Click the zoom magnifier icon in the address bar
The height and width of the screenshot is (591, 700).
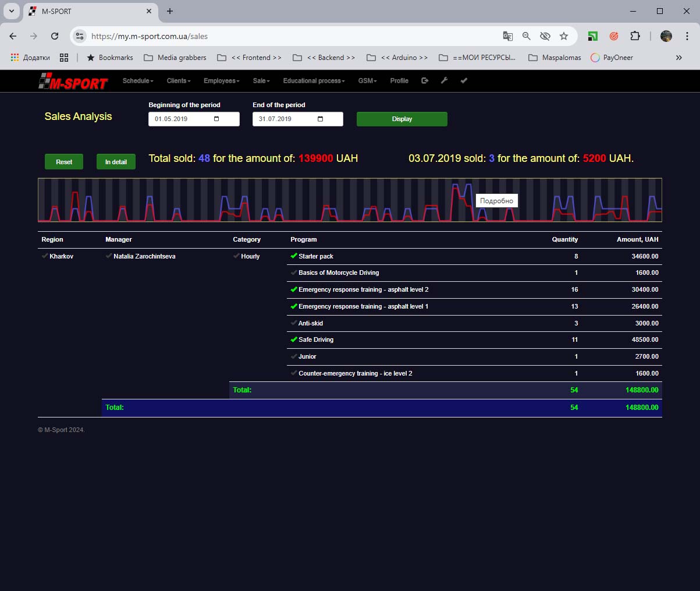click(x=527, y=36)
